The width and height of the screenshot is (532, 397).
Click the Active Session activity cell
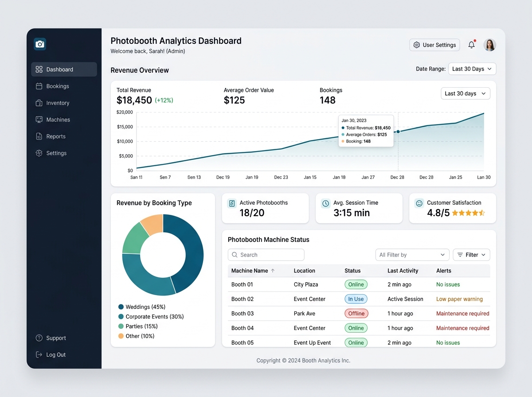coord(405,299)
